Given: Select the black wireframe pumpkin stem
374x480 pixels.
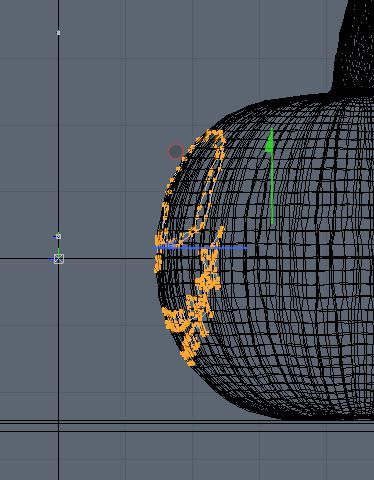Looking at the screenshot, I should click(x=353, y=47).
